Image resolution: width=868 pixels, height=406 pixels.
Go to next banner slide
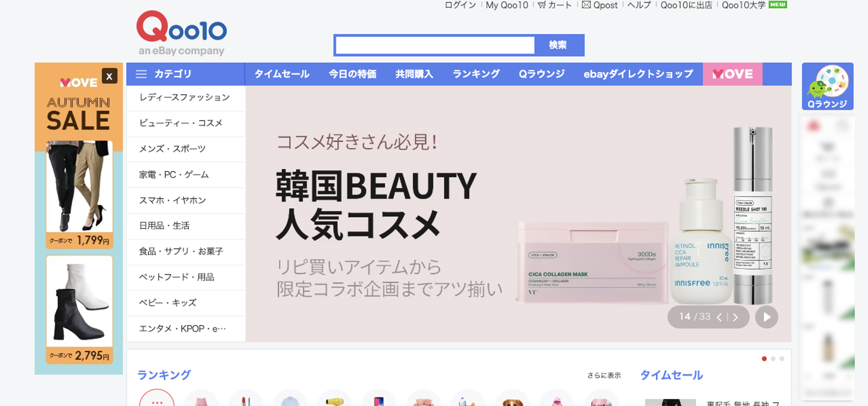(x=735, y=317)
